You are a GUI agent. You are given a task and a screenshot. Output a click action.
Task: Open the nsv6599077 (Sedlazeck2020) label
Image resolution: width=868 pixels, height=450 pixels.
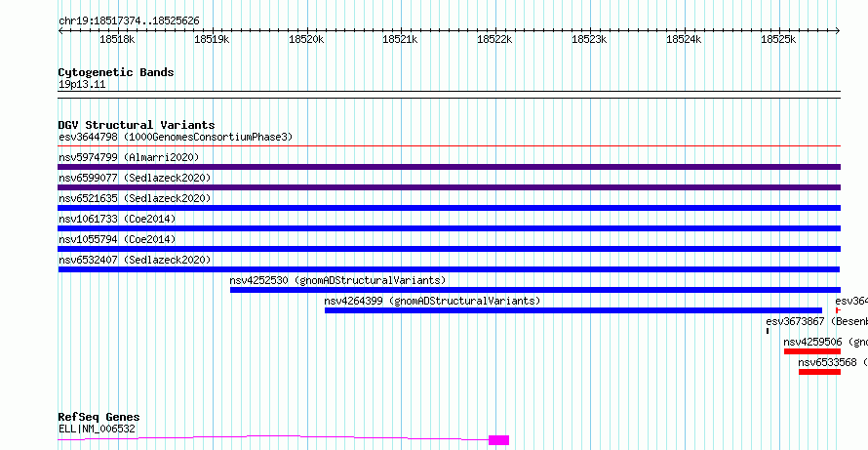coord(135,178)
